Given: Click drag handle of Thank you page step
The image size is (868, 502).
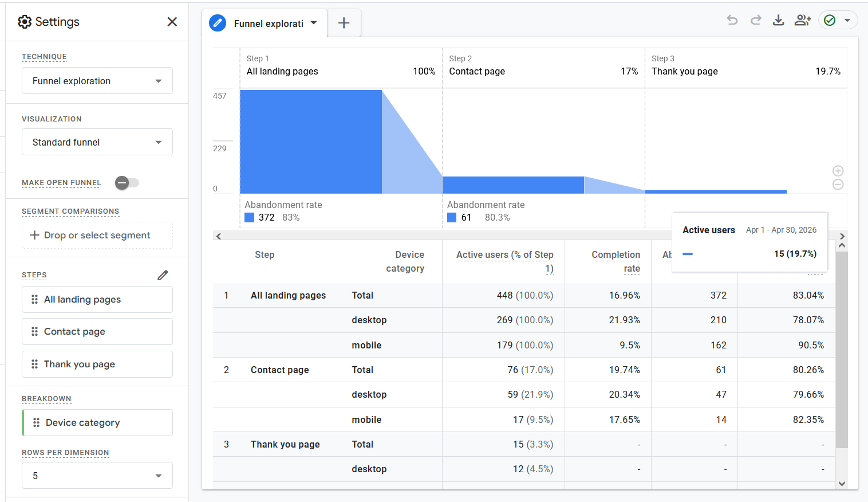Looking at the screenshot, I should 34,364.
